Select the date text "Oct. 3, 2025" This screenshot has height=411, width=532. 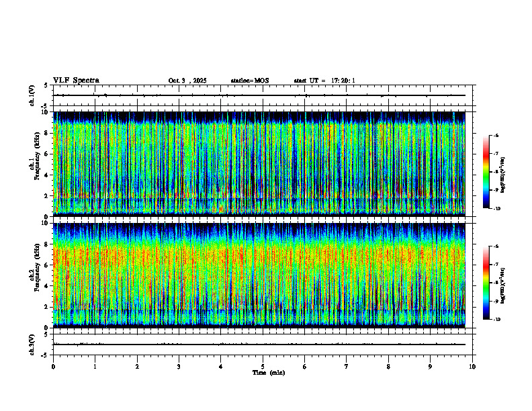pyautogui.click(x=187, y=81)
